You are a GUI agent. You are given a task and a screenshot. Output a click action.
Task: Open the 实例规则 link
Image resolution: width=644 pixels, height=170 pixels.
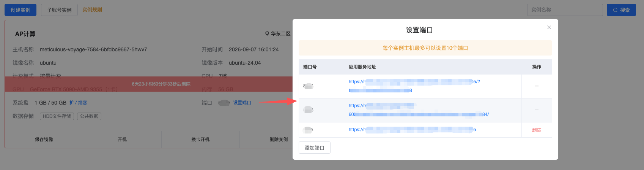[x=92, y=10]
